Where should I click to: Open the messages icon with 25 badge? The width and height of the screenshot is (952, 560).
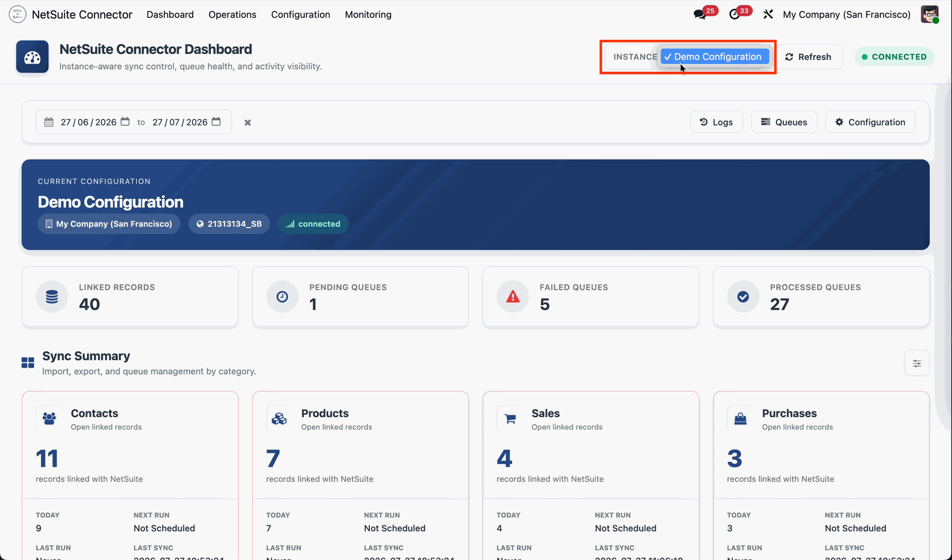click(700, 14)
